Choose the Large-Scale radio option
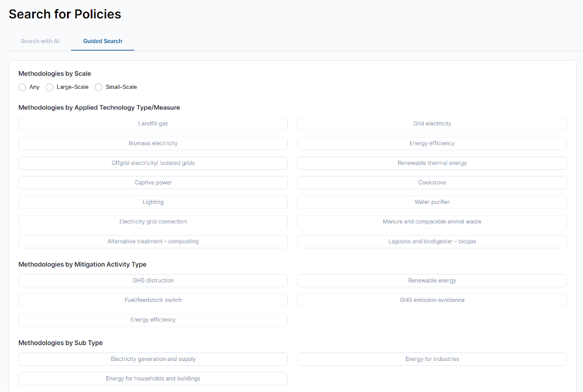Screen dimensions: 583x392 pyautogui.click(x=50, y=87)
